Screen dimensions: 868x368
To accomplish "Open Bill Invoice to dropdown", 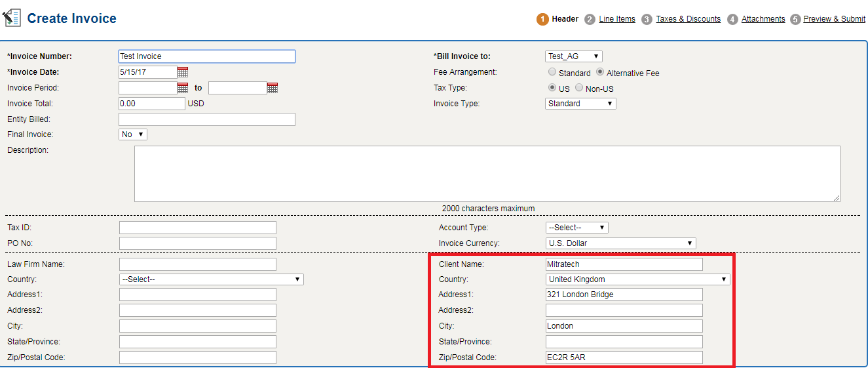I will [x=573, y=56].
